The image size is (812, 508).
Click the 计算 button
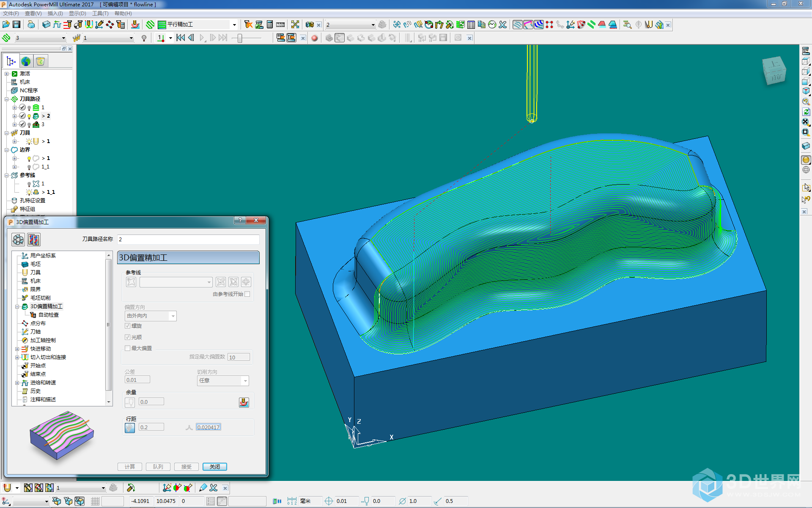click(x=130, y=467)
